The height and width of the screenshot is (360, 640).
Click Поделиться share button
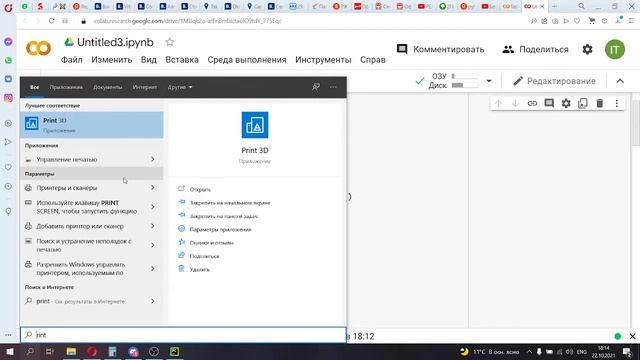(535, 49)
